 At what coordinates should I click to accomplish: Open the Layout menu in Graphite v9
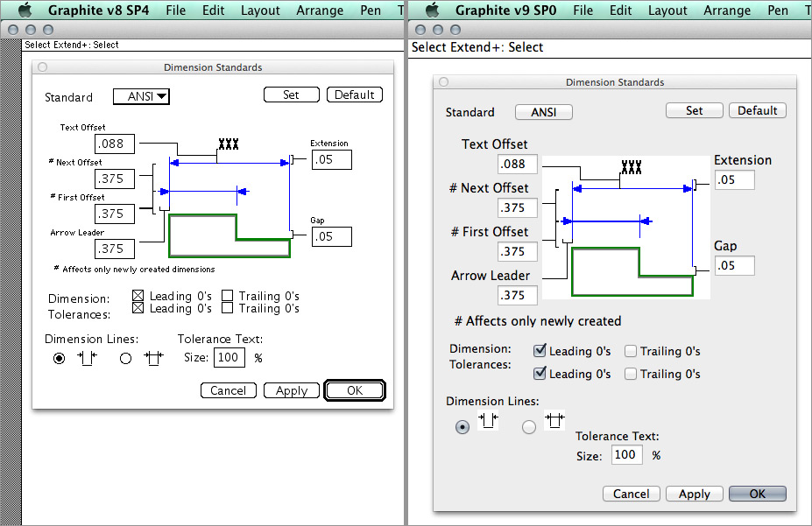[667, 11]
